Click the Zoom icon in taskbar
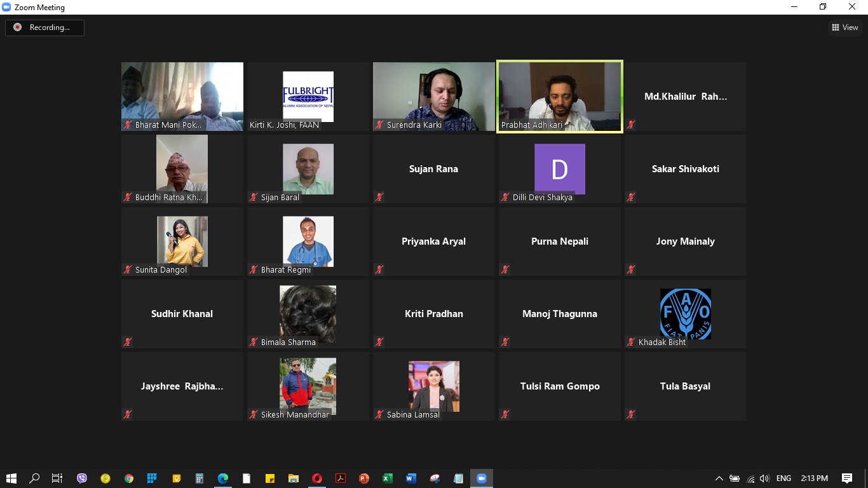868x488 pixels. click(481, 478)
